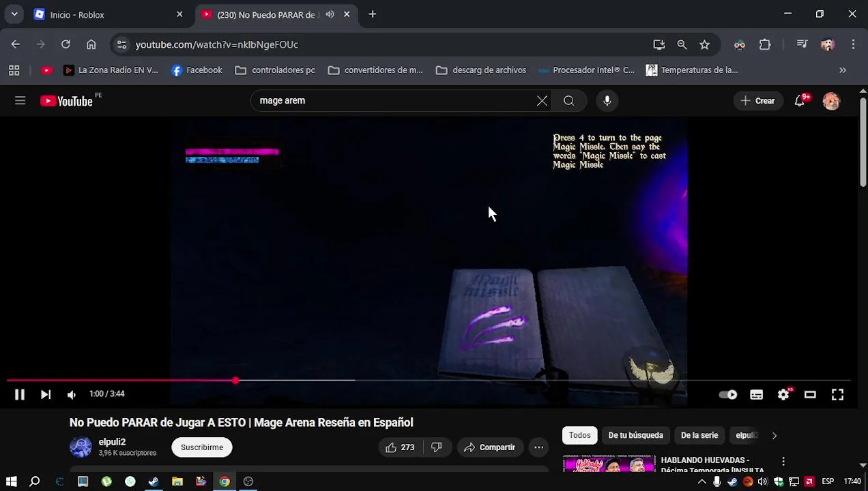Click the elpuli2 channel avatar

pos(81,447)
